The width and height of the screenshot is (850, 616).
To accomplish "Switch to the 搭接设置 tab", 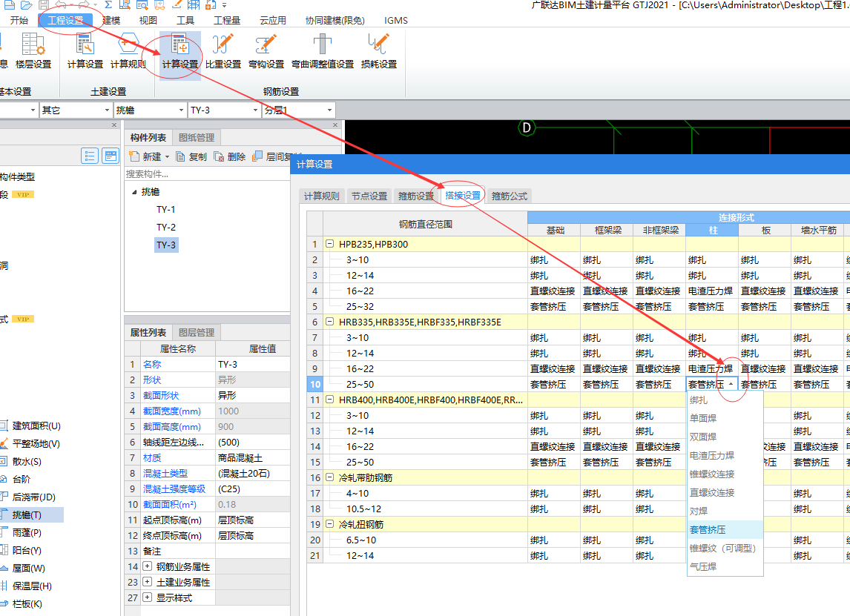I will pos(462,196).
